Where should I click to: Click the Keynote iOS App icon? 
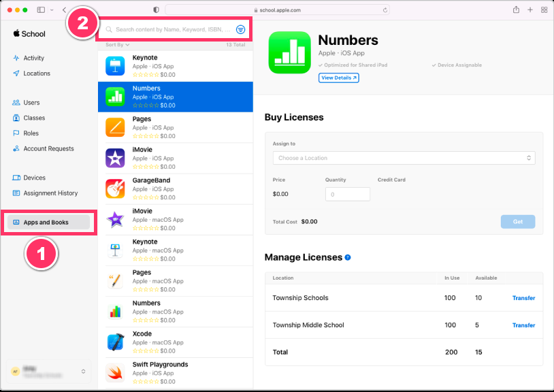[115, 66]
